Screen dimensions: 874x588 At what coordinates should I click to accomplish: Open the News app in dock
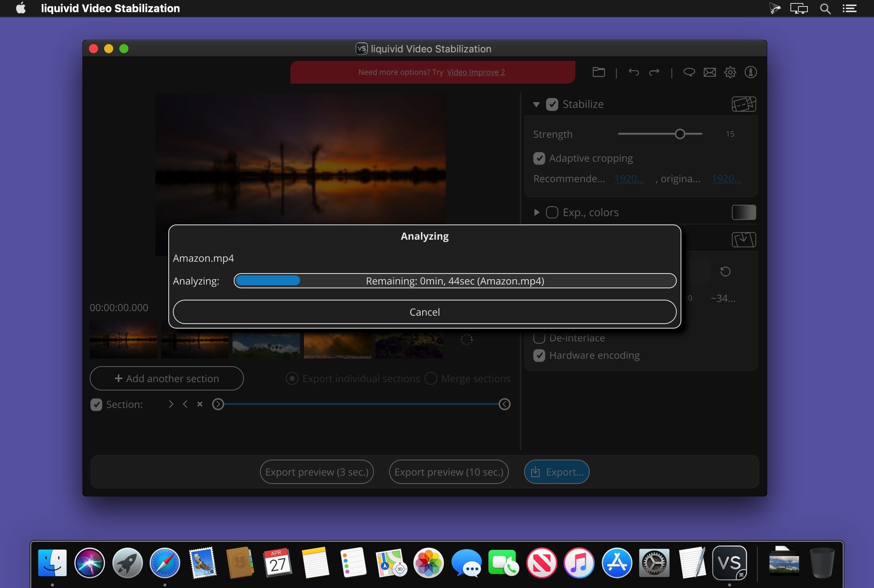pos(541,563)
